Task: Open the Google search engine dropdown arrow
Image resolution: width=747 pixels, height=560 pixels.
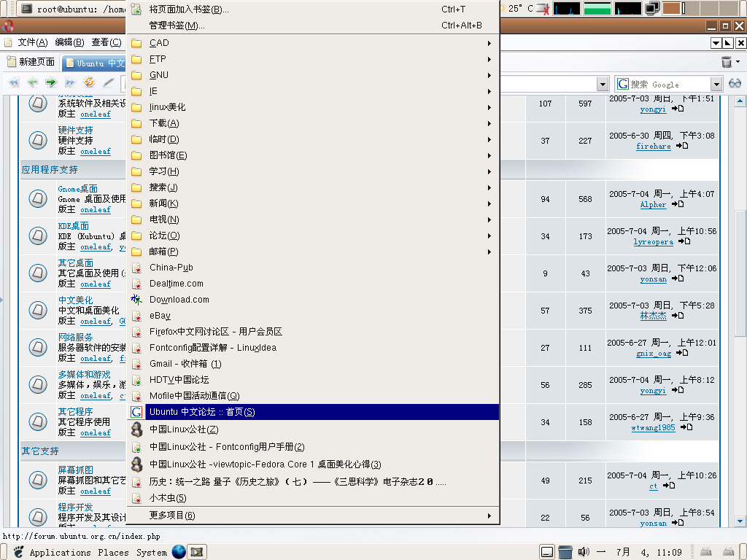Action: 716,85
